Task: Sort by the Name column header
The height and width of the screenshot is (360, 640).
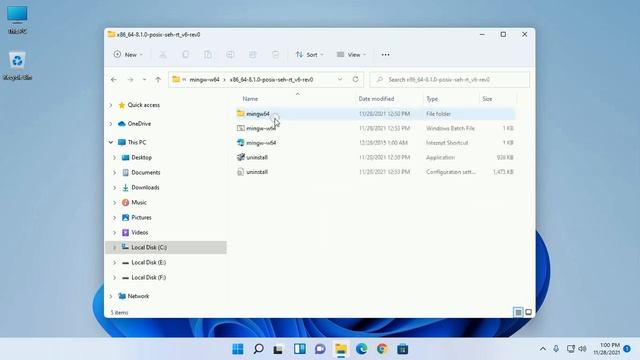Action: point(250,99)
